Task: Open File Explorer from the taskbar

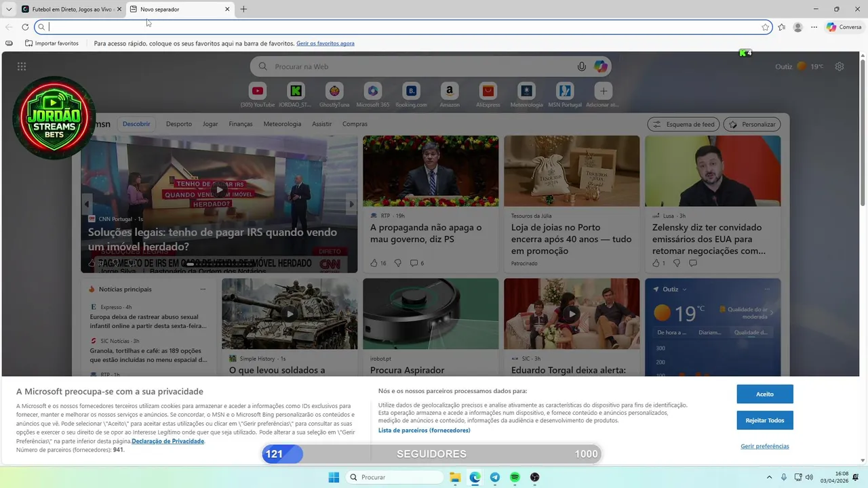Action: (x=455, y=477)
